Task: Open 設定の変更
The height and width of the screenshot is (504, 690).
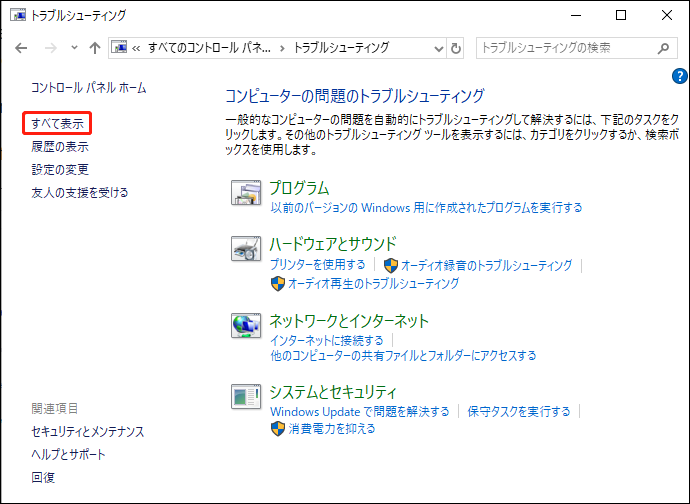Action: click(x=60, y=169)
